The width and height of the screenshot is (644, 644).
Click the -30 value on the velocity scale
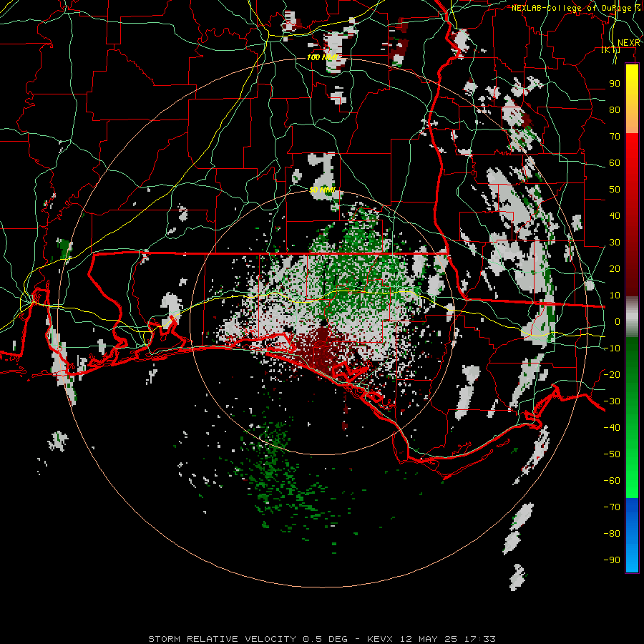coord(612,401)
